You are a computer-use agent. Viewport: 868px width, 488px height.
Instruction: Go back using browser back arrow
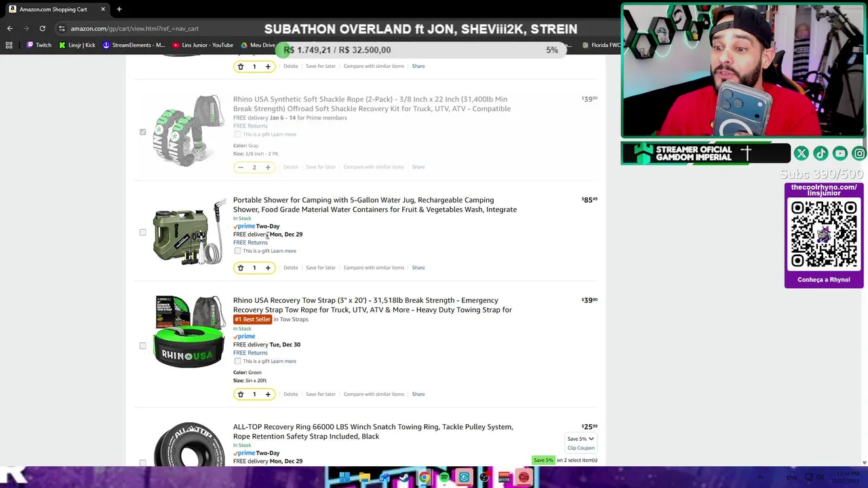pos(9,28)
